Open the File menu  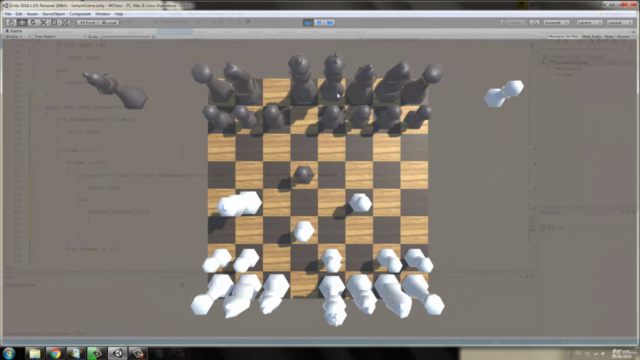[8, 14]
